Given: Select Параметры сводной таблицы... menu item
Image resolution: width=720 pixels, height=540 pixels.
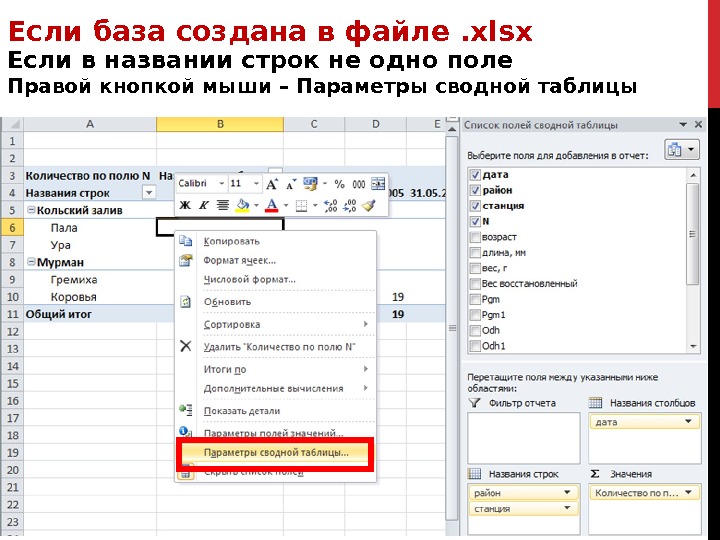Looking at the screenshot, I should pos(276,452).
